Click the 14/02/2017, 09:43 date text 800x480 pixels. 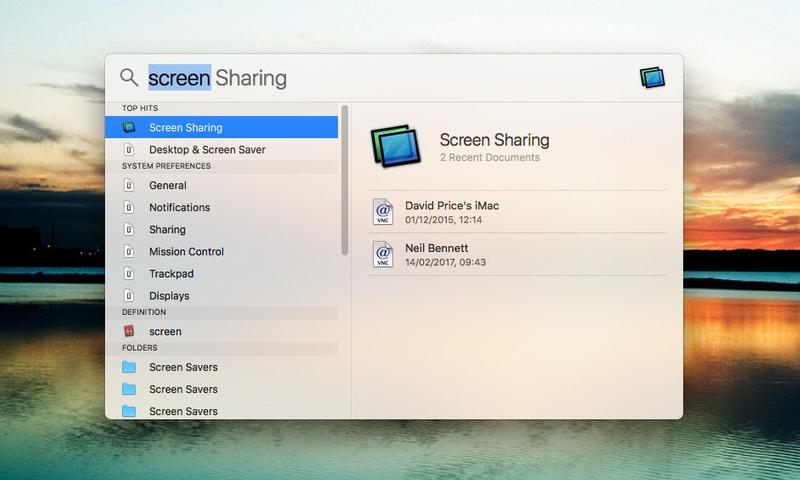coord(445,262)
